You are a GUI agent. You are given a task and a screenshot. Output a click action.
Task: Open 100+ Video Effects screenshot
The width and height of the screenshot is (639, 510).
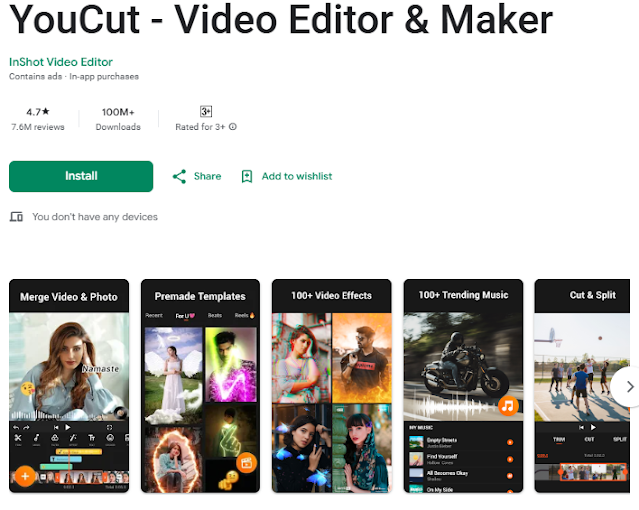[x=332, y=386]
